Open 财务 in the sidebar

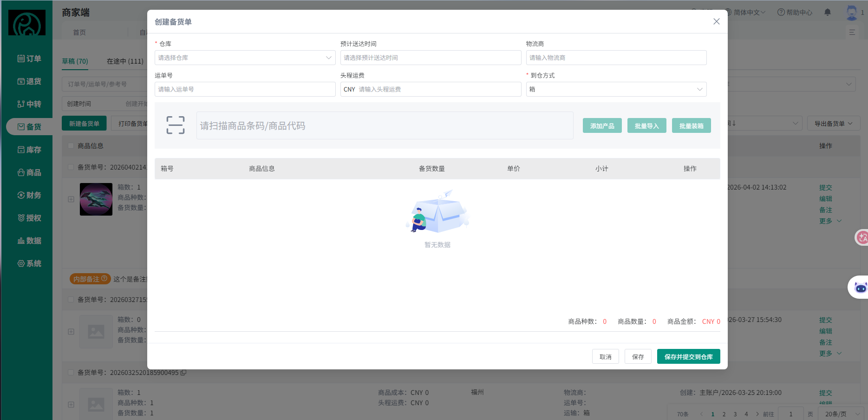coord(29,195)
